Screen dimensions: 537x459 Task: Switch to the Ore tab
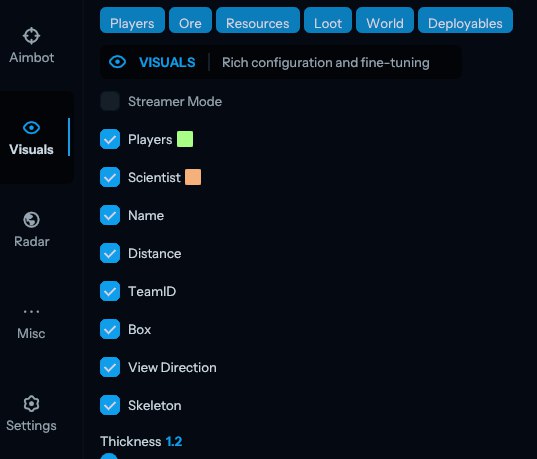tap(190, 20)
